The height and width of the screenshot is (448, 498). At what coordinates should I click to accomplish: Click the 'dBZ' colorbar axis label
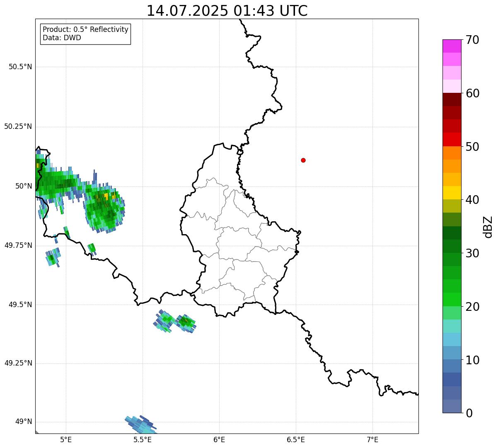click(488, 227)
